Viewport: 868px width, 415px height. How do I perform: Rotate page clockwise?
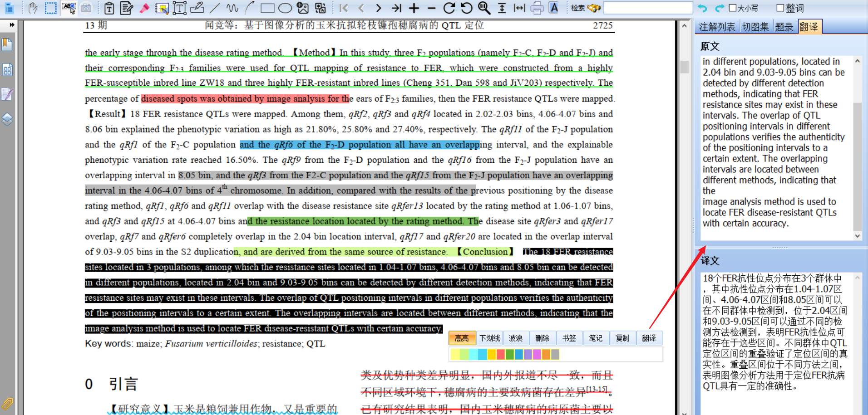pos(449,8)
